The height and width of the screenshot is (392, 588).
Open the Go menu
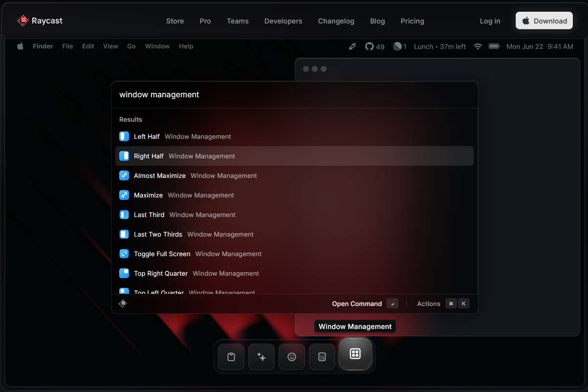pos(131,46)
